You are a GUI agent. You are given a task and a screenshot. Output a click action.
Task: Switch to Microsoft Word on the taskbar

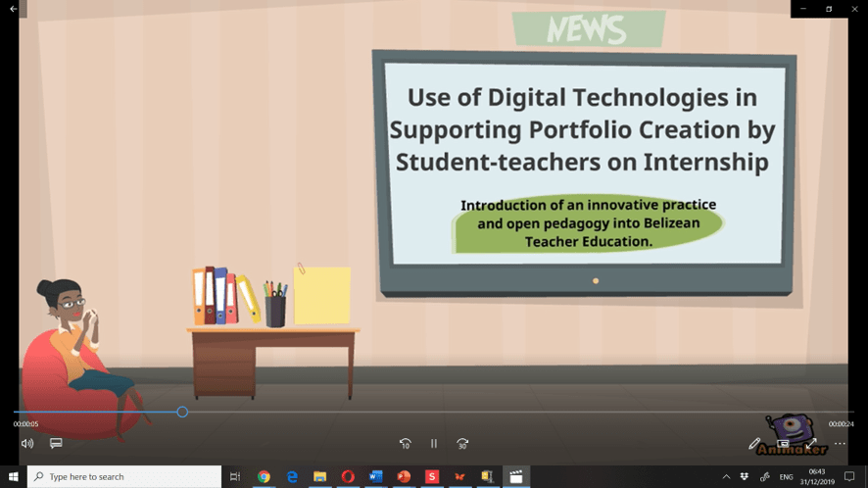click(x=375, y=477)
